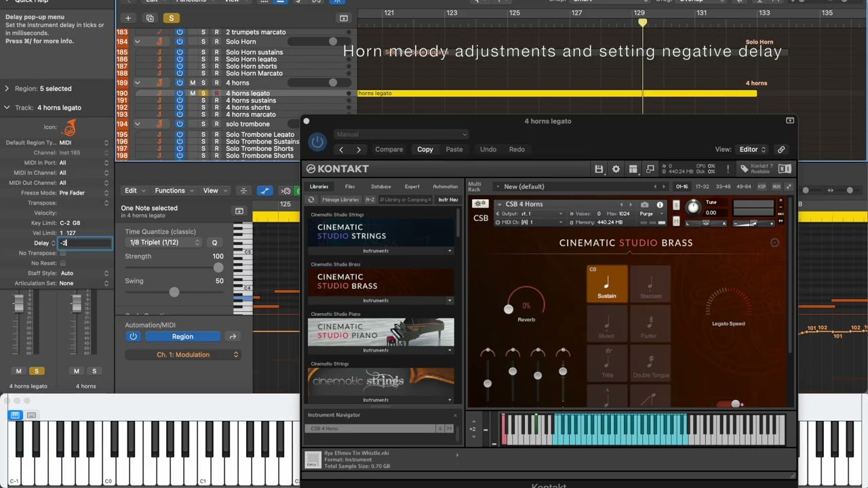Toggle the piano roll automation curve button
Viewport: 868px width, 488px height.
pyautogui.click(x=265, y=191)
